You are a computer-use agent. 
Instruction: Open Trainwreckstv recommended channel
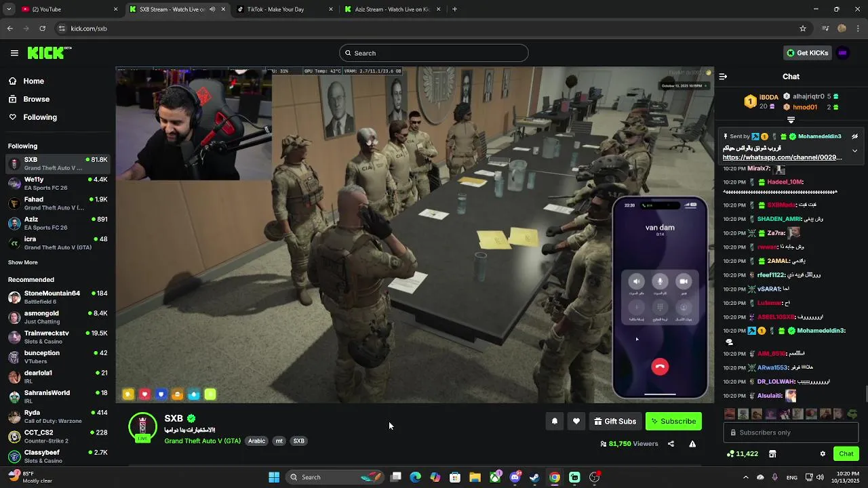58,337
